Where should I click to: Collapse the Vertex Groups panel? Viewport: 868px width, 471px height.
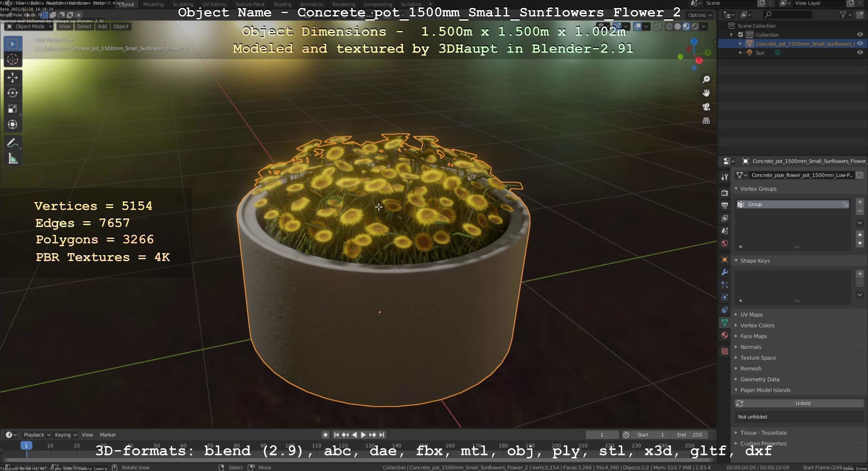tap(736, 189)
